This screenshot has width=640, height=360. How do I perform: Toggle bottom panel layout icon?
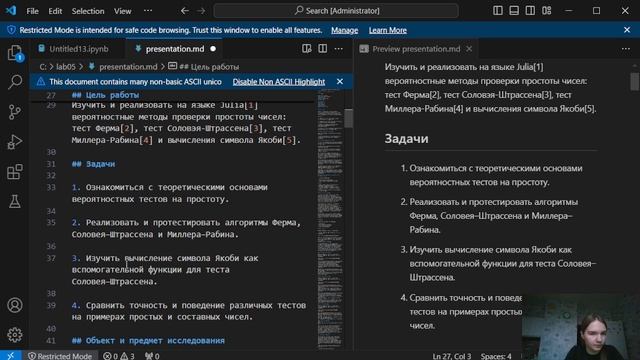tap(514, 11)
